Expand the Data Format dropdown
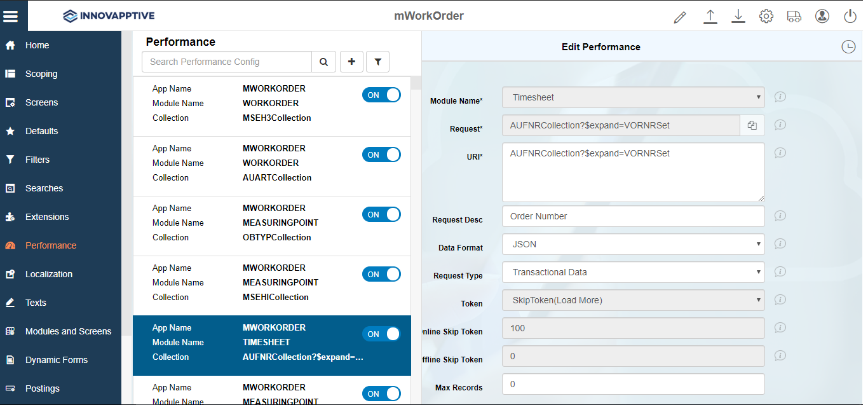This screenshot has height=405, width=868. coord(633,244)
